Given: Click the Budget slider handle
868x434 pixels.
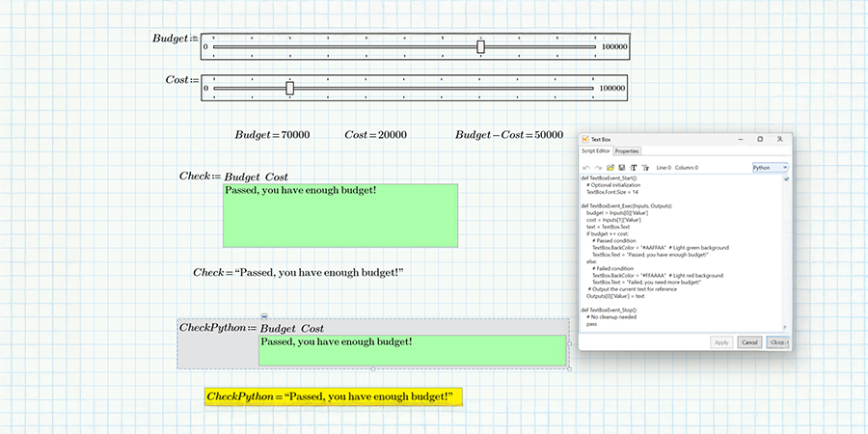Looking at the screenshot, I should coord(480,46).
